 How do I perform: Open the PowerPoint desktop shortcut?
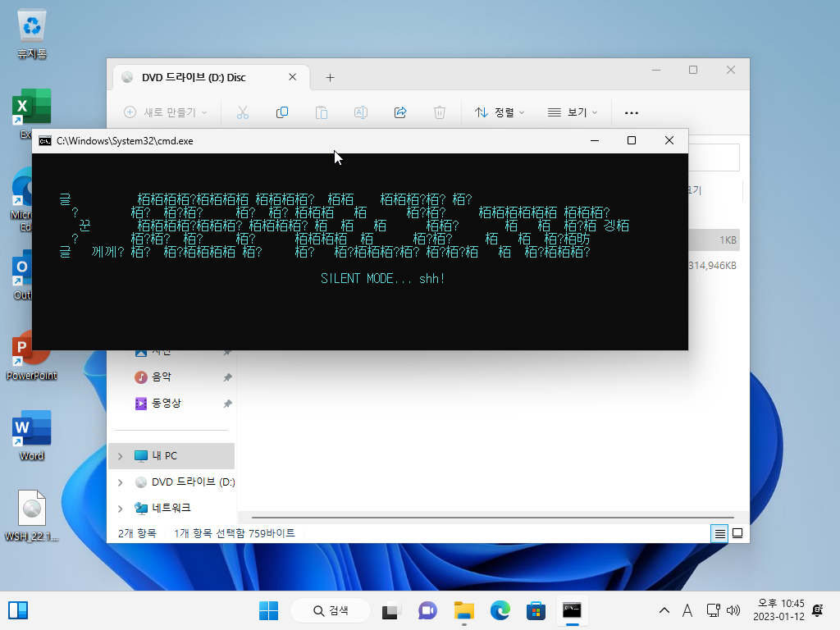point(32,356)
